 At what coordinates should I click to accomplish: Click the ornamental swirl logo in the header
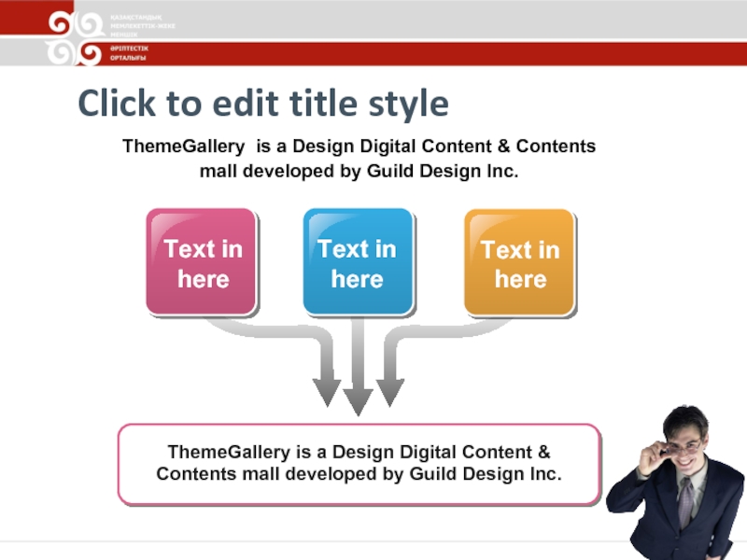click(x=76, y=38)
